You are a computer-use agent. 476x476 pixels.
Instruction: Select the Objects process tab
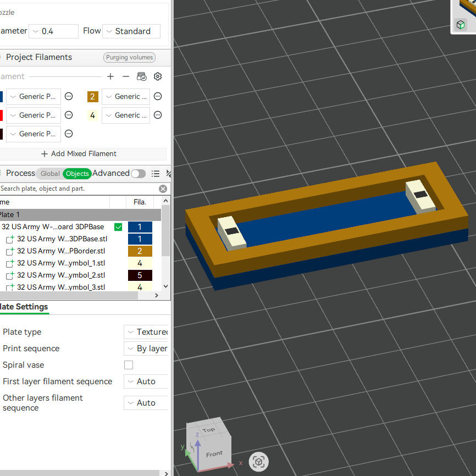click(x=78, y=174)
